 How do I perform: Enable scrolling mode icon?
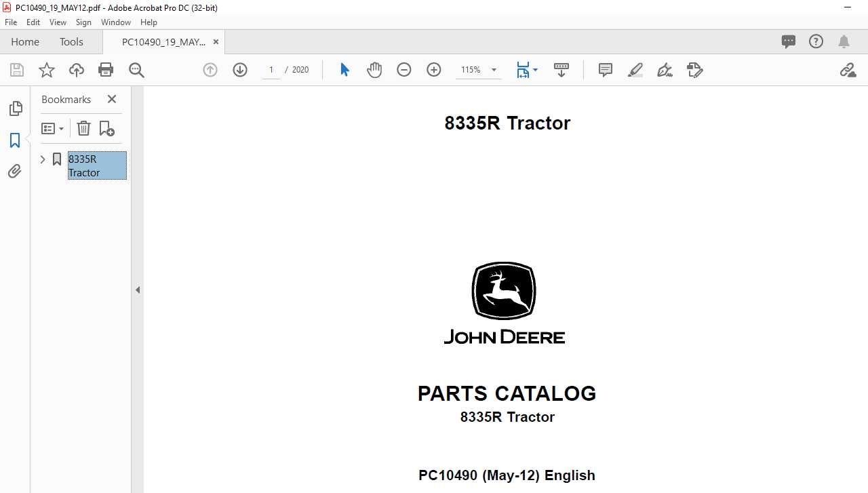point(561,70)
